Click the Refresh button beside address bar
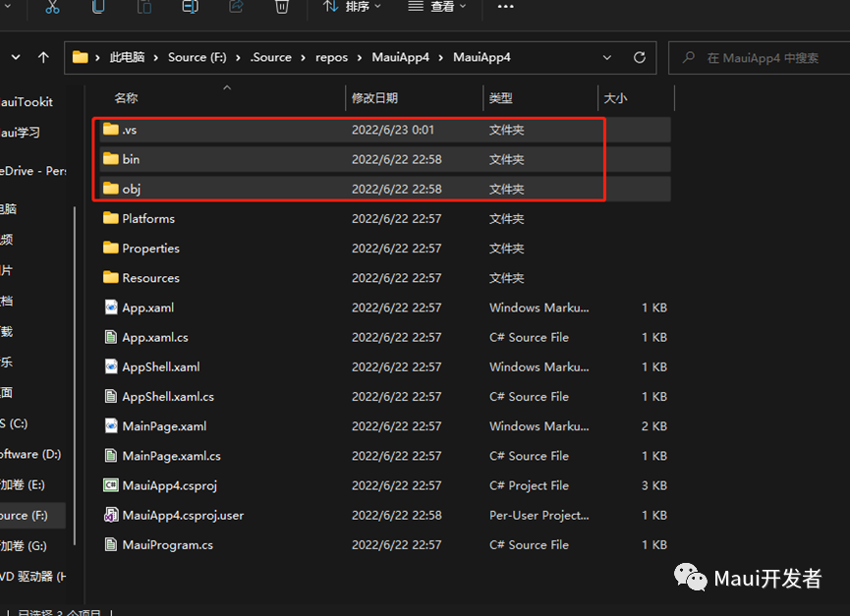The width and height of the screenshot is (850, 616). pos(640,58)
